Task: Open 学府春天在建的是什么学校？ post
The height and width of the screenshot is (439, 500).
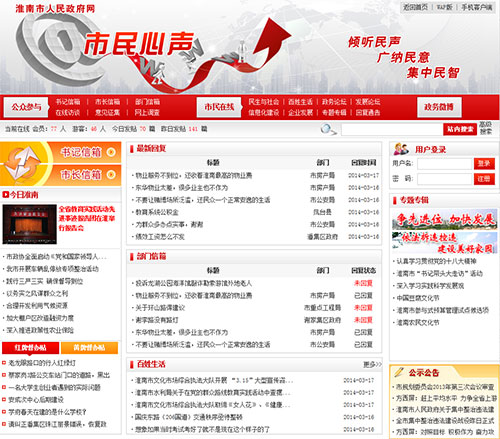Action: [x=47, y=412]
